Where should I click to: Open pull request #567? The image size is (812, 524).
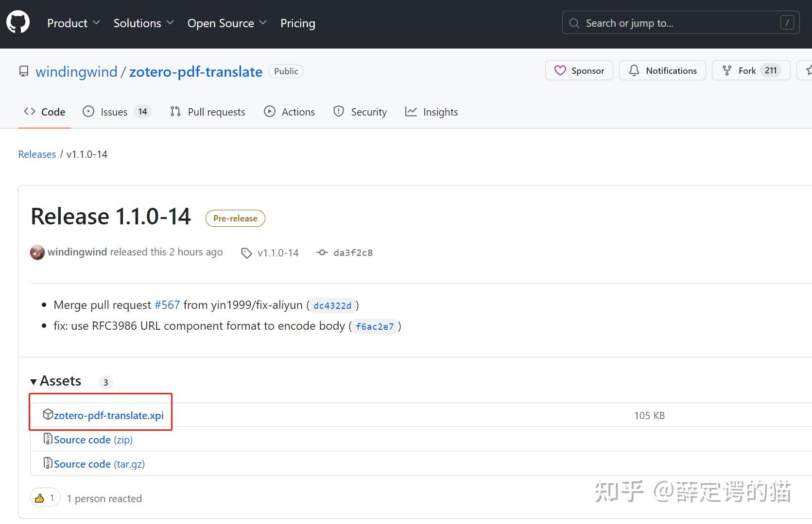167,305
